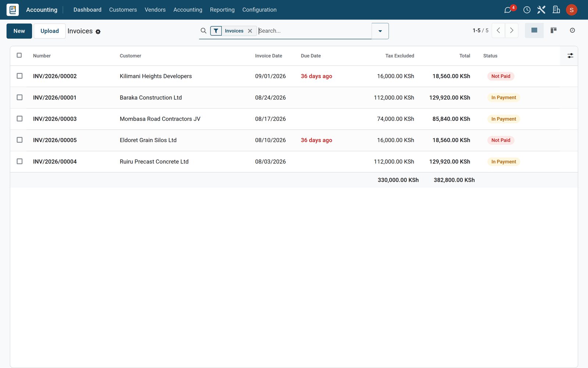Toggle the select-all header checkbox
Screen dimensions: 588x368
[19, 55]
